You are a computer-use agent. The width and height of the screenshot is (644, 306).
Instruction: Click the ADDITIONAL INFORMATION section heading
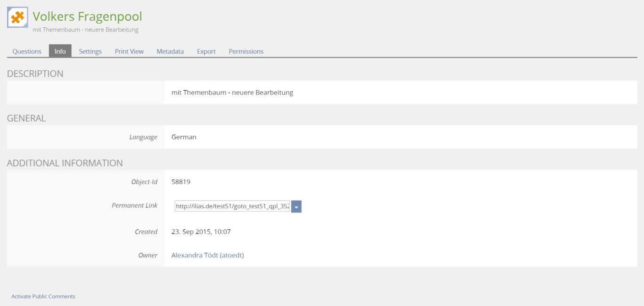[x=65, y=163]
